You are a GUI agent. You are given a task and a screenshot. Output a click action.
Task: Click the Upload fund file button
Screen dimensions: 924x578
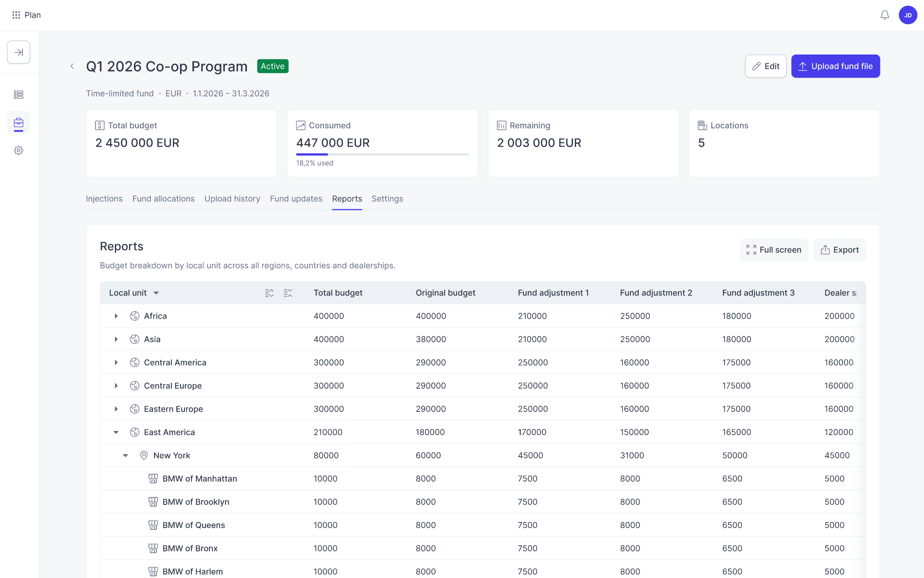[x=835, y=66]
